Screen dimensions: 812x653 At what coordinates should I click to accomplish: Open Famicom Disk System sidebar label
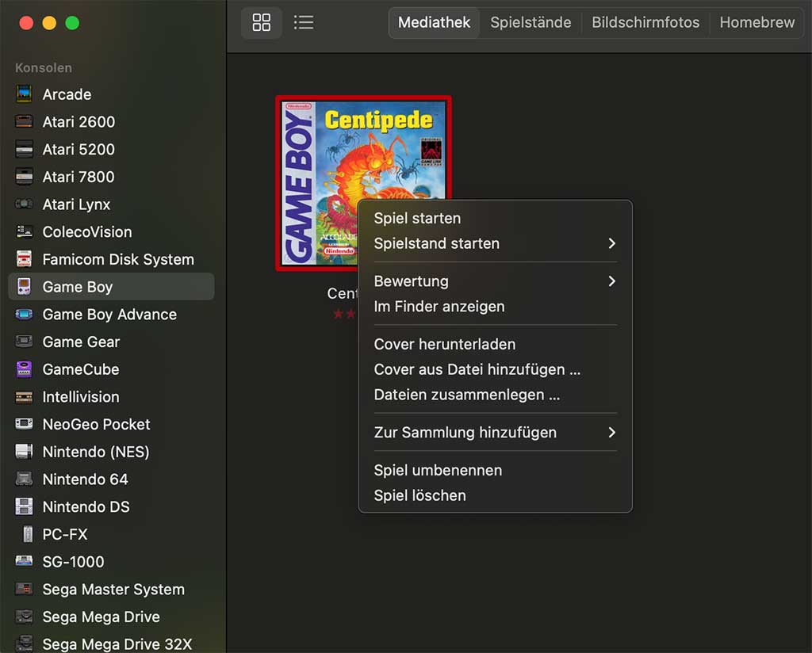click(118, 258)
